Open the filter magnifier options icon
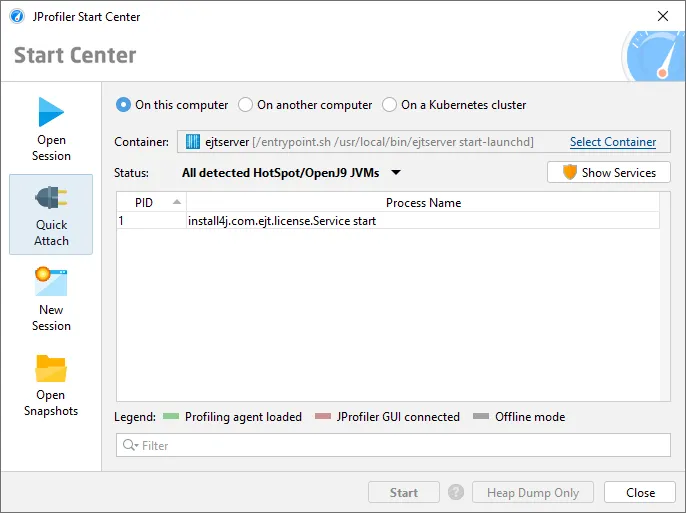 [x=130, y=445]
